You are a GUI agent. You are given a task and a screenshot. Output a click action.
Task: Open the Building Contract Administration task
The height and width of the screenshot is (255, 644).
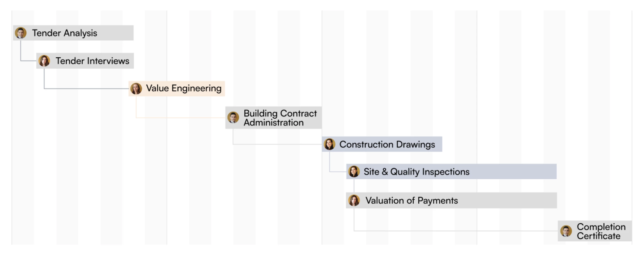273,118
